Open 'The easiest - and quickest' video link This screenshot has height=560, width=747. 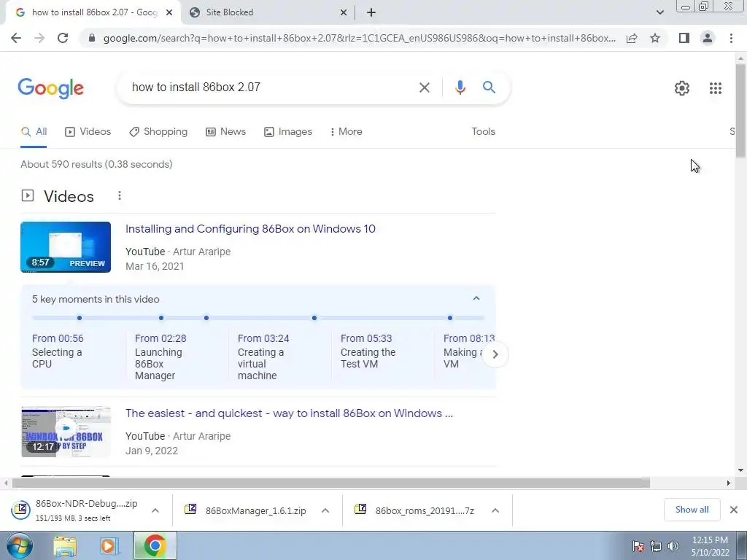click(x=289, y=413)
